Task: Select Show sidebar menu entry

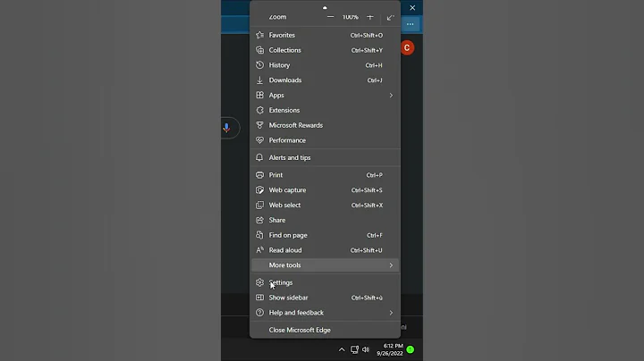Action: point(325,298)
